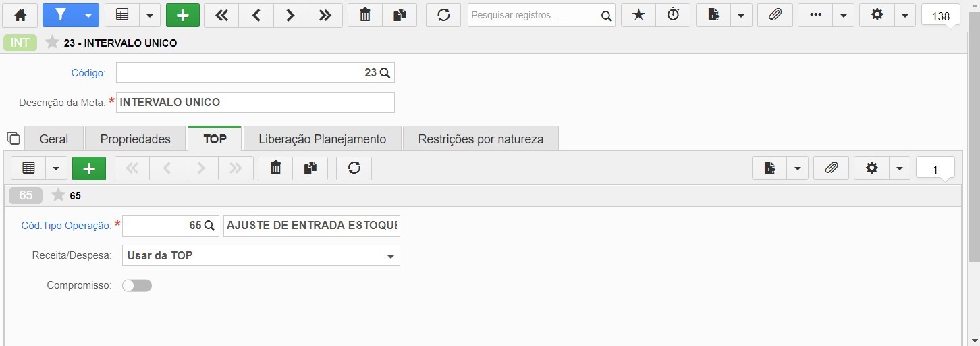
Task: Add a TOP entry with green plus
Action: click(89, 168)
